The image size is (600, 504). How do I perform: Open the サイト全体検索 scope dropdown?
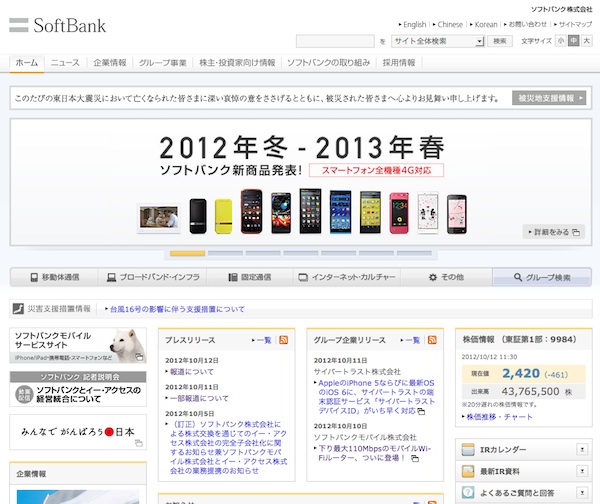pyautogui.click(x=438, y=41)
